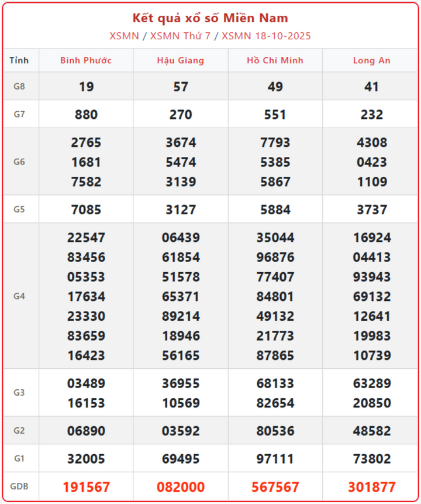Click Long An special prize 301877
Screen dimensions: 421x504
(371, 486)
